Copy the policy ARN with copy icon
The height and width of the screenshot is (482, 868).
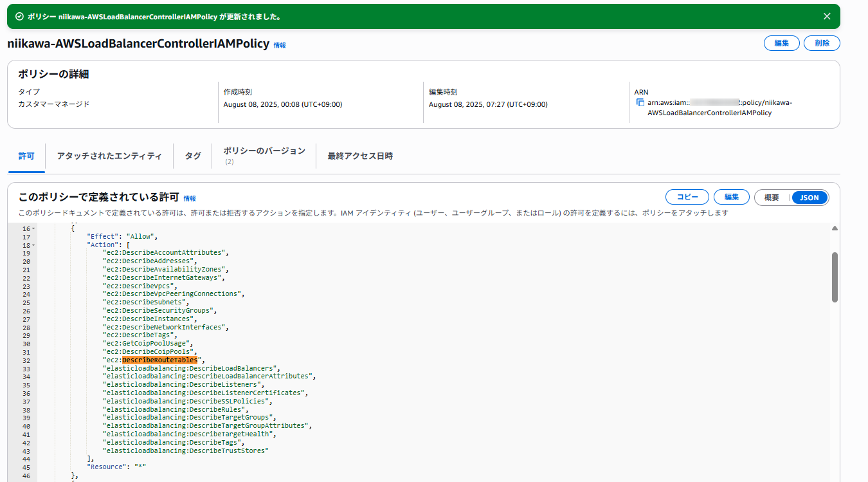pyautogui.click(x=640, y=103)
